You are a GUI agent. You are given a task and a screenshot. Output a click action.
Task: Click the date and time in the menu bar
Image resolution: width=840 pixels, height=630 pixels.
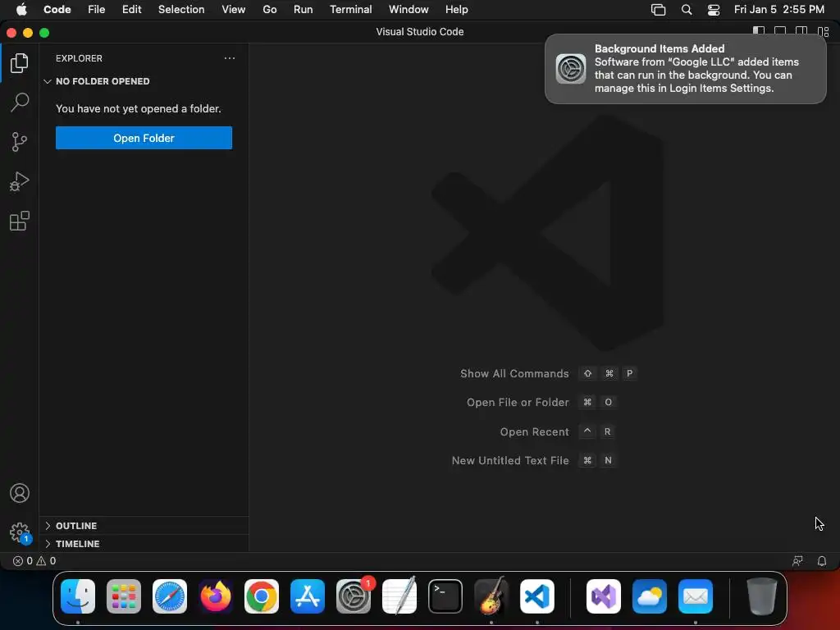click(779, 10)
